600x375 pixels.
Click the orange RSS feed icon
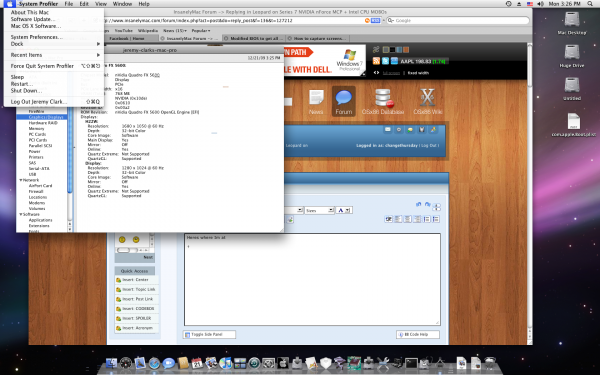[x=376, y=61]
